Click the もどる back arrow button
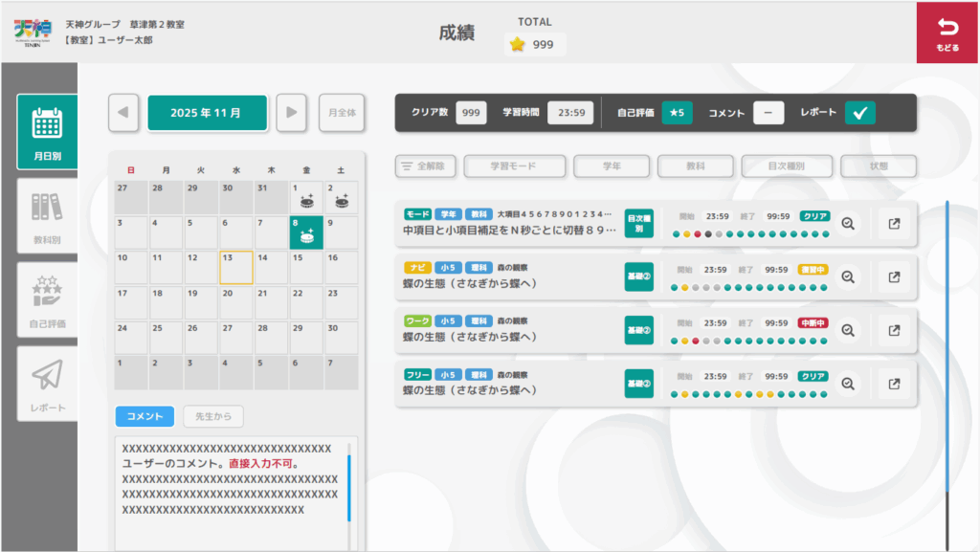The image size is (980, 552). click(x=947, y=33)
